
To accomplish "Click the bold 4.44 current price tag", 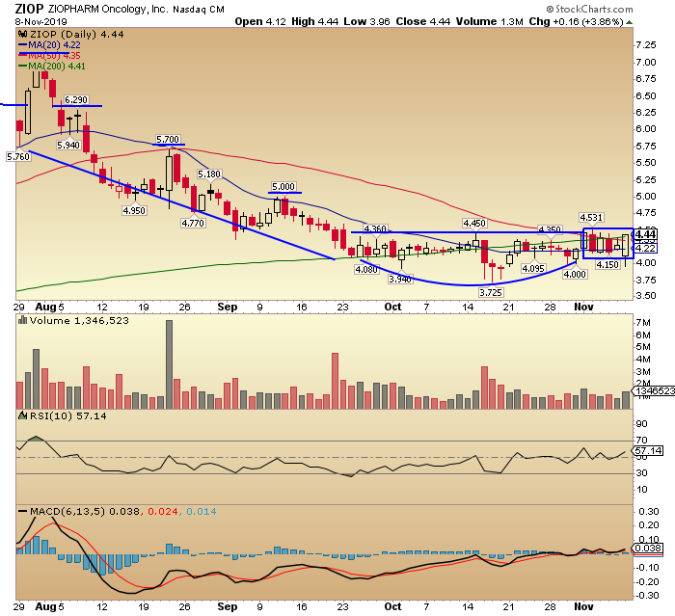I will click(x=645, y=234).
